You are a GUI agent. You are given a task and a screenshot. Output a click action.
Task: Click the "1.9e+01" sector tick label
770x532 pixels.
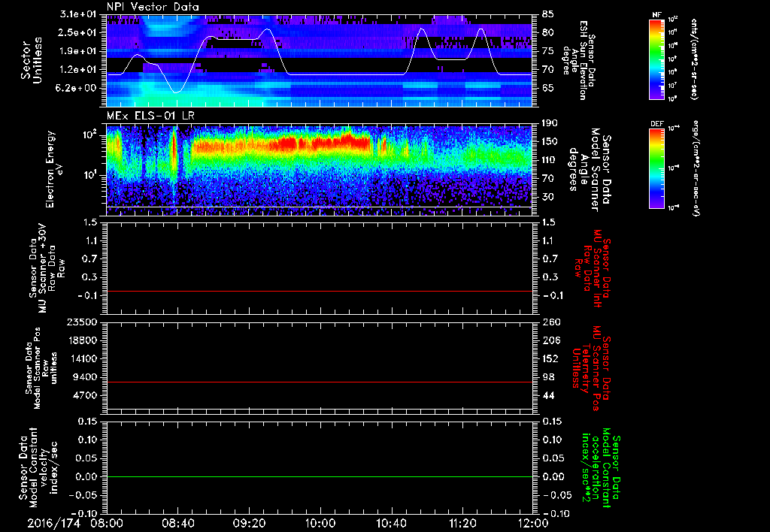[78, 51]
